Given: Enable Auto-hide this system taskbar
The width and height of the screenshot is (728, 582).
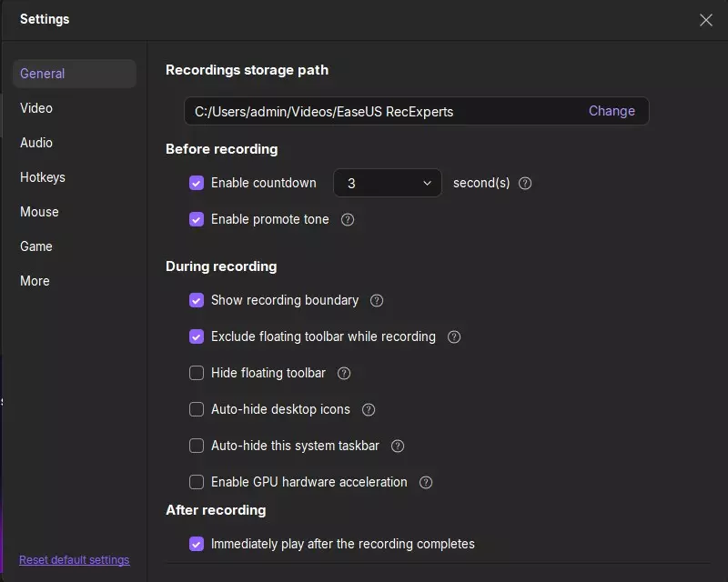Looking at the screenshot, I should pyautogui.click(x=197, y=446).
